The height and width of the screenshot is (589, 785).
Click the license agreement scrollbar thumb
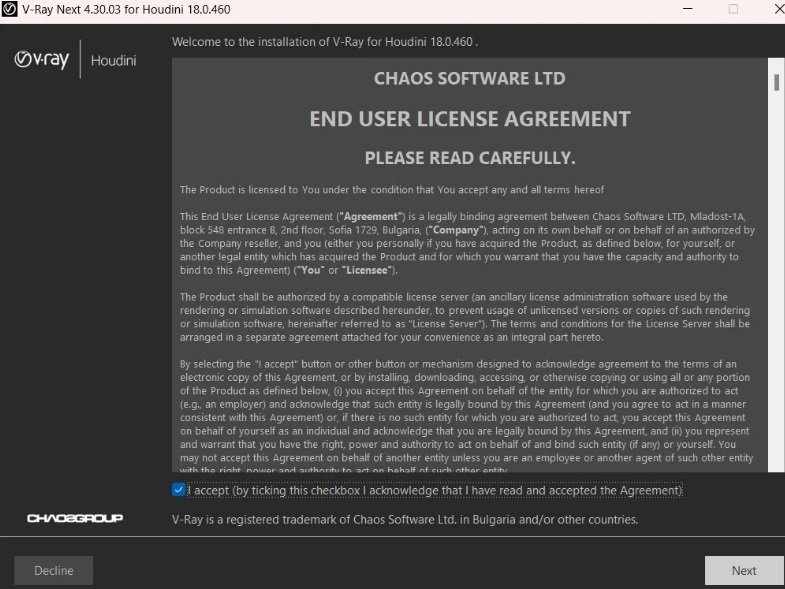776,82
